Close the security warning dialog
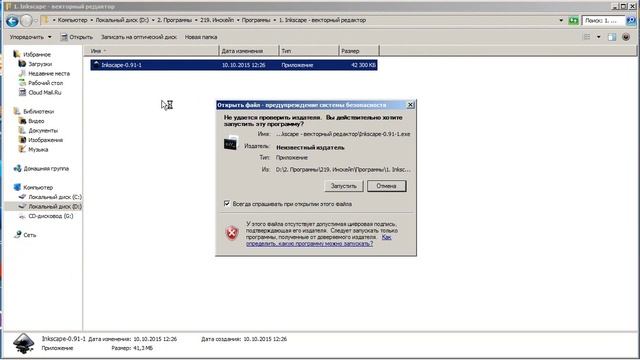Image resolution: width=640 pixels, height=360 pixels. 410,105
